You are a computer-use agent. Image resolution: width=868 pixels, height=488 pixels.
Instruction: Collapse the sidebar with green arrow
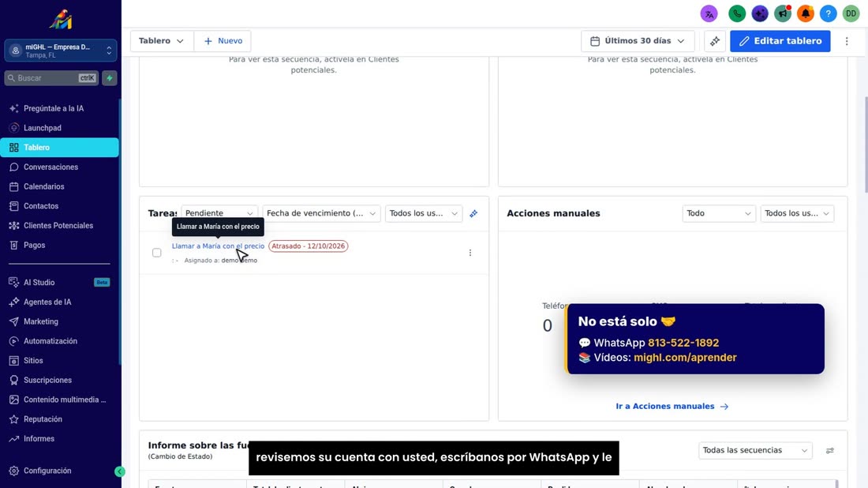pos(120,471)
